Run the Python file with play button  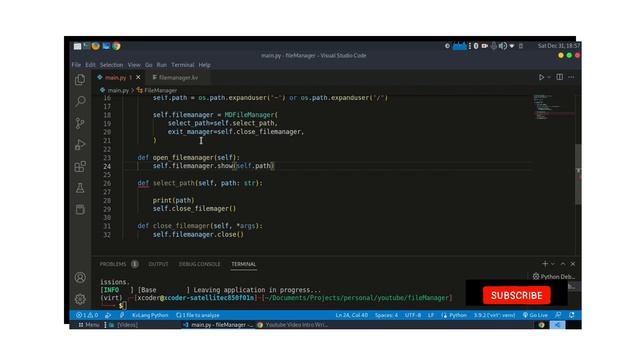[x=541, y=77]
